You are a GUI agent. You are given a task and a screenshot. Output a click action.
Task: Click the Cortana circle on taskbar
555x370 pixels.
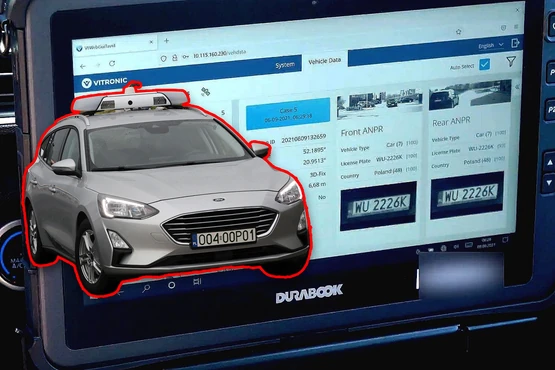click(x=172, y=285)
